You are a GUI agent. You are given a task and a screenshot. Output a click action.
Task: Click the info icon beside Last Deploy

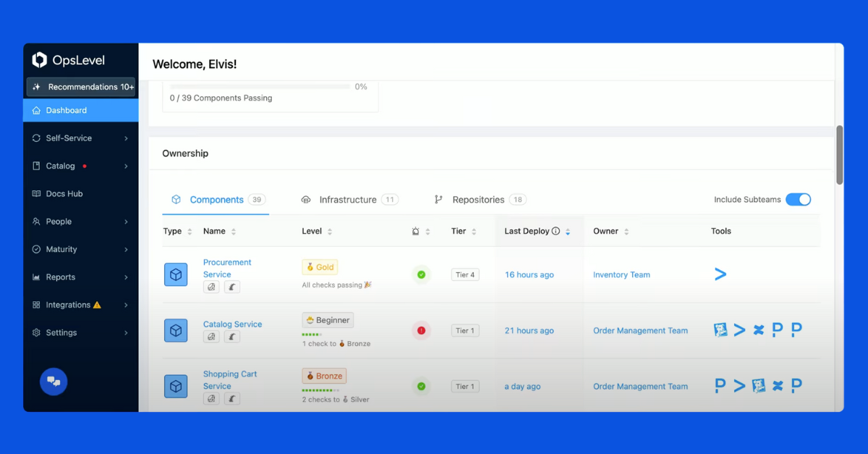point(556,232)
